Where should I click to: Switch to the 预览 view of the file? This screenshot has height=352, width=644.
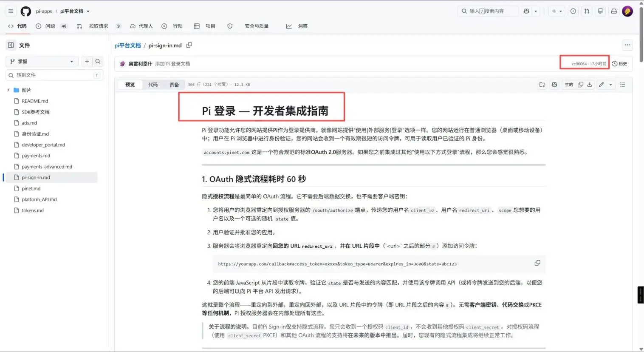pos(130,85)
